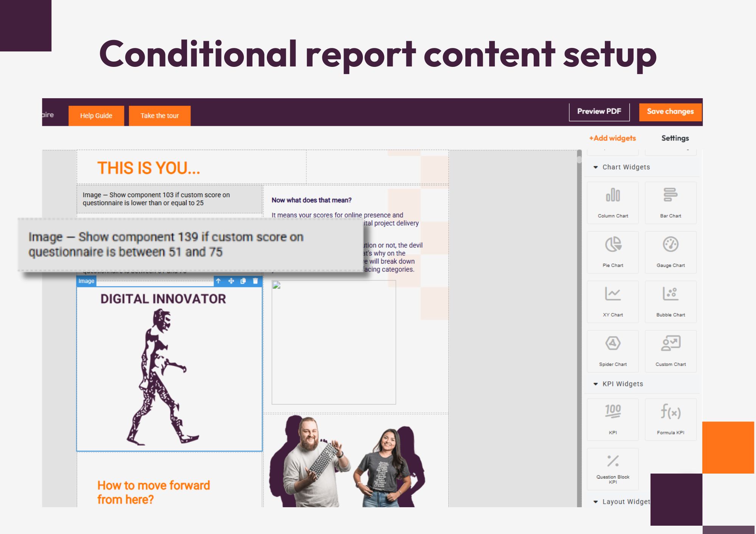Move the selected image up using the arrow icon
The width and height of the screenshot is (756, 534).
pos(218,281)
